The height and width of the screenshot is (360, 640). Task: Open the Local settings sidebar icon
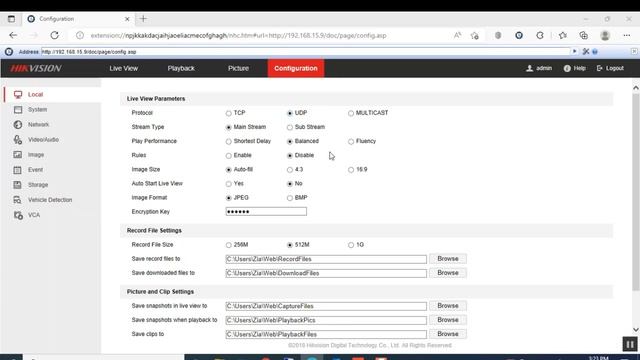18,95
